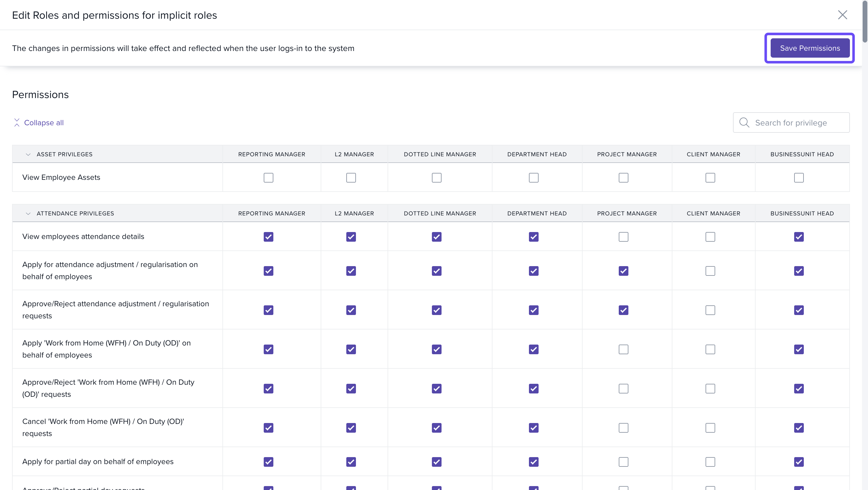Uncheck View employees attendance details for L2 Manager
This screenshot has width=868, height=490.
[351, 237]
